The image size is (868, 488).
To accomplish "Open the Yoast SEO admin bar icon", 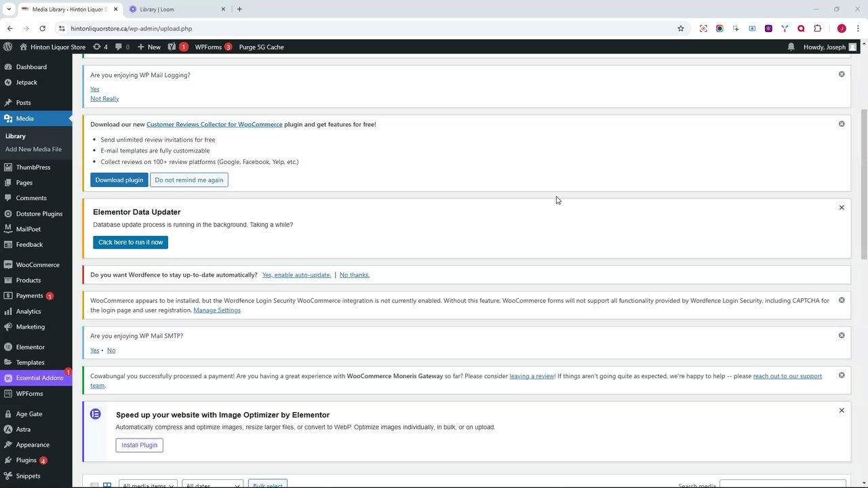I will click(x=178, y=47).
